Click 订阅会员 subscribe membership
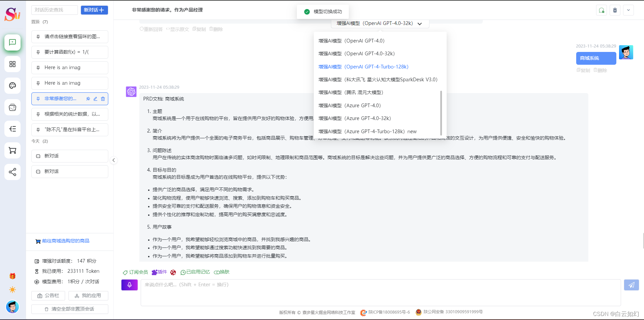The width and height of the screenshot is (644, 320). pyautogui.click(x=135, y=272)
